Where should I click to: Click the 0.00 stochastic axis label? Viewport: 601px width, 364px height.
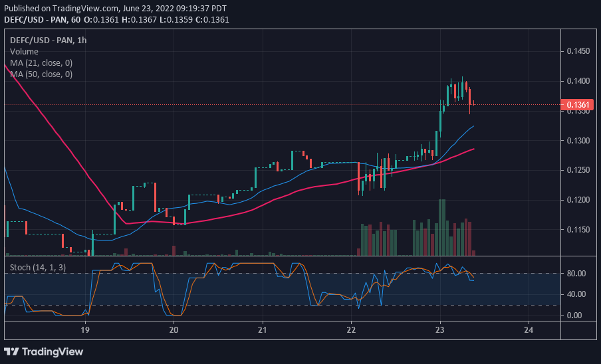pos(574,315)
